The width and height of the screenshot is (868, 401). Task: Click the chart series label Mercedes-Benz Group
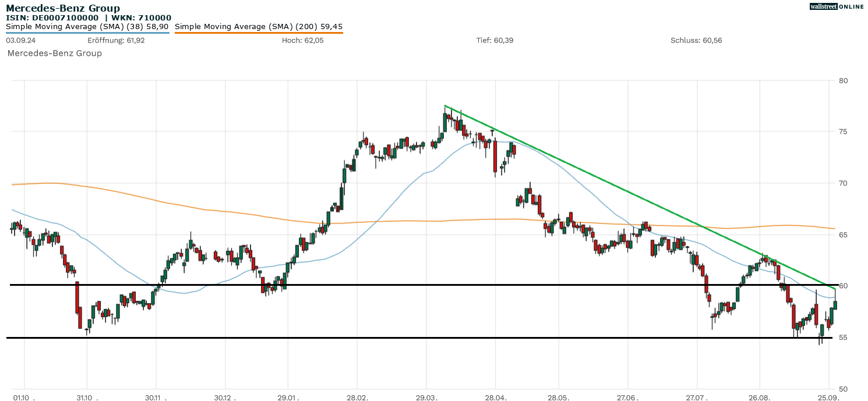pyautogui.click(x=54, y=54)
